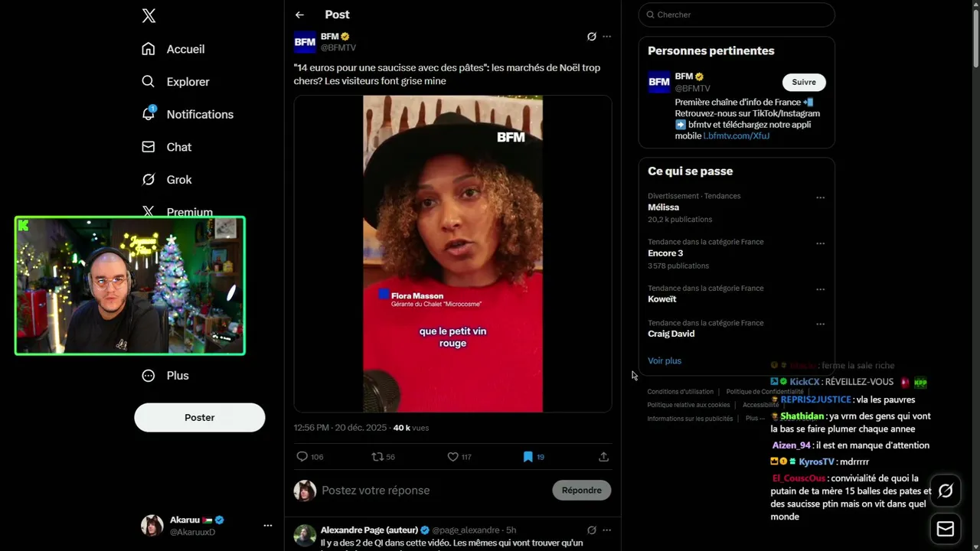Viewport: 980px width, 551px height.
Task: Open Informations sur les publicités link
Action: 690,419
